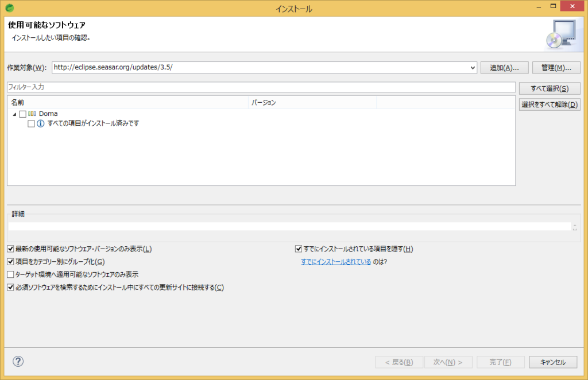Screen dimensions: 588x380
Task: Open the work target URL dropdown
Action: pos(472,67)
